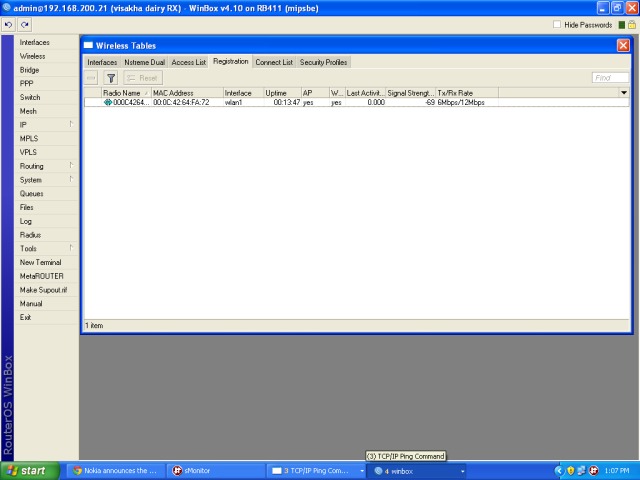The width and height of the screenshot is (640, 480).
Task: Click the remove (minus) icon in Wireless Tables
Action: click(91, 78)
